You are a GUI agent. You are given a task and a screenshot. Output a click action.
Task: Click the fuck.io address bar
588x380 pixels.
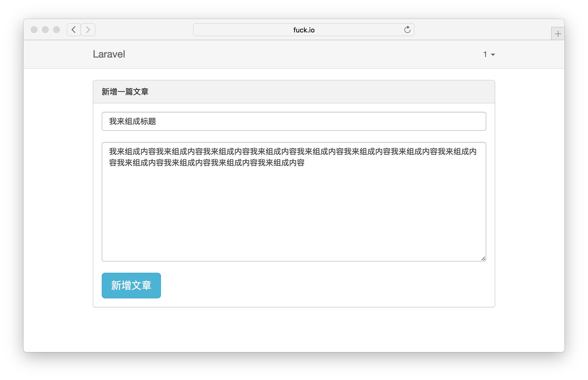click(x=304, y=30)
